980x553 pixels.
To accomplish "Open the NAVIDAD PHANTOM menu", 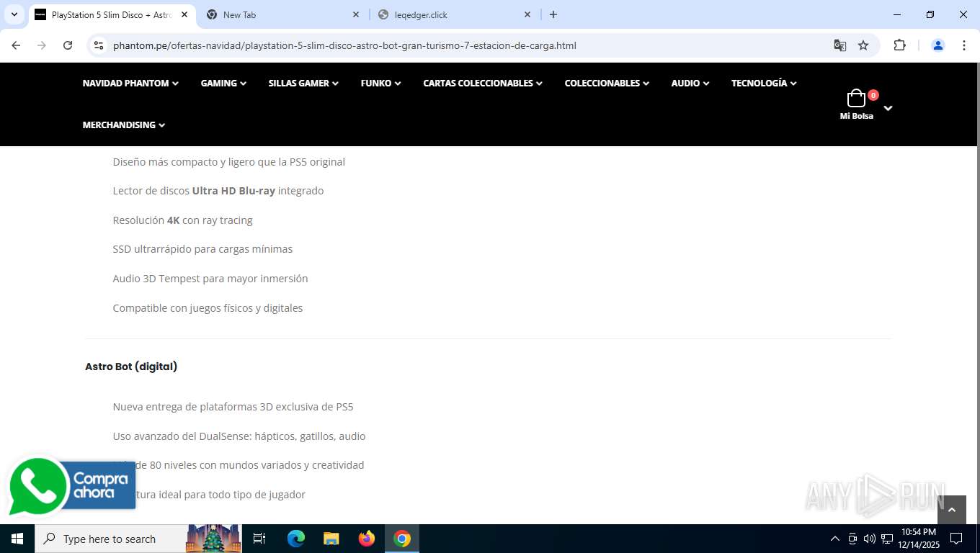I will [130, 84].
